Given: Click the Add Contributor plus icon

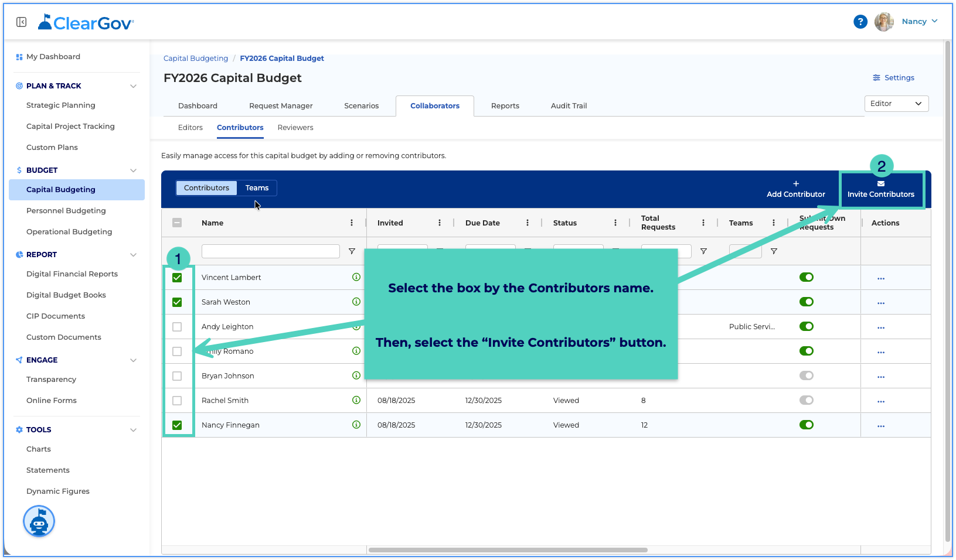Looking at the screenshot, I should [795, 183].
